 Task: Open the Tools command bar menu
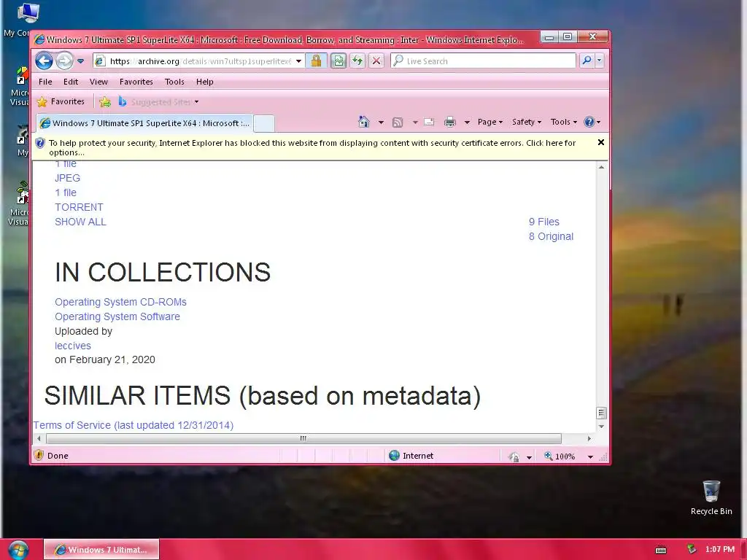564,122
